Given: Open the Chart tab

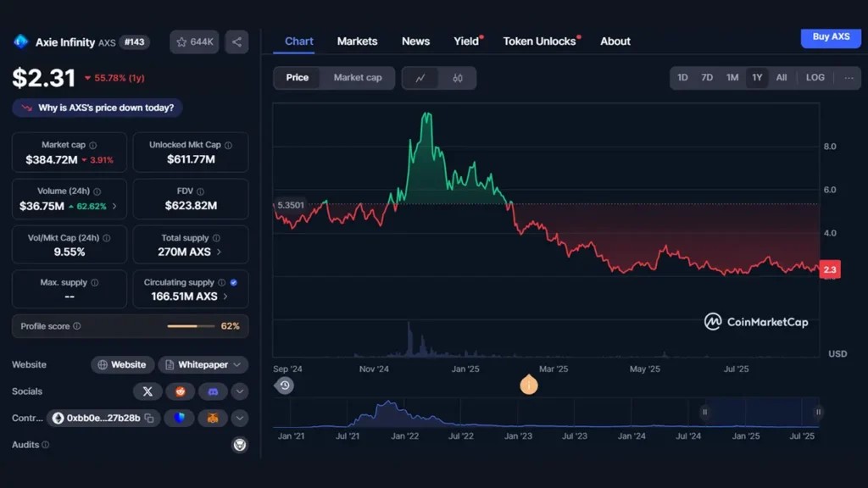Looking at the screenshot, I should tap(299, 42).
